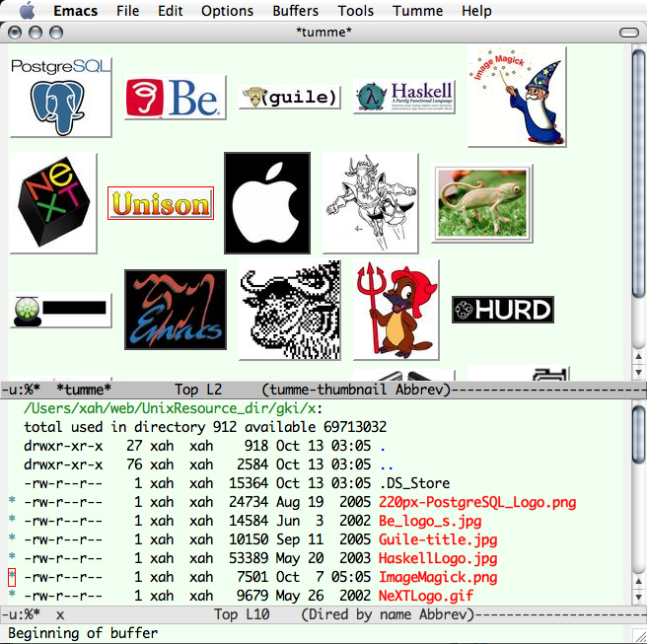
Task: Select the green orb with black bar thumbnail
Action: pyautogui.click(x=61, y=310)
